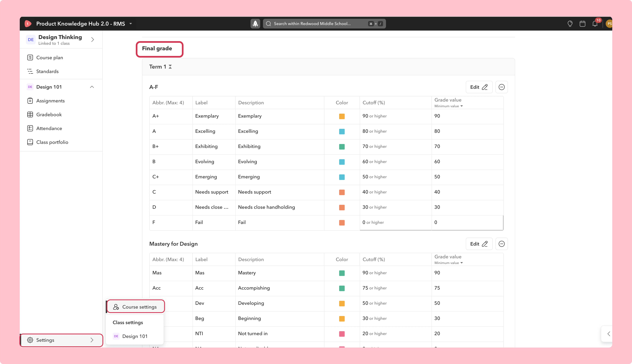This screenshot has height=364, width=632.
Task: Remove the Mastery for Design scale
Action: tap(501, 244)
